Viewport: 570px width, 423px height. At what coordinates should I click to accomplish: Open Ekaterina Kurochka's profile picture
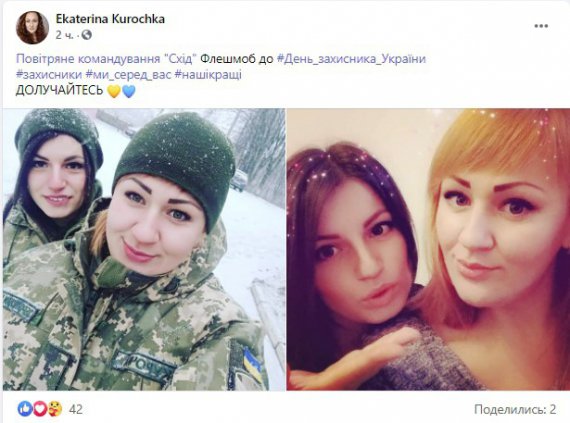coord(32,27)
